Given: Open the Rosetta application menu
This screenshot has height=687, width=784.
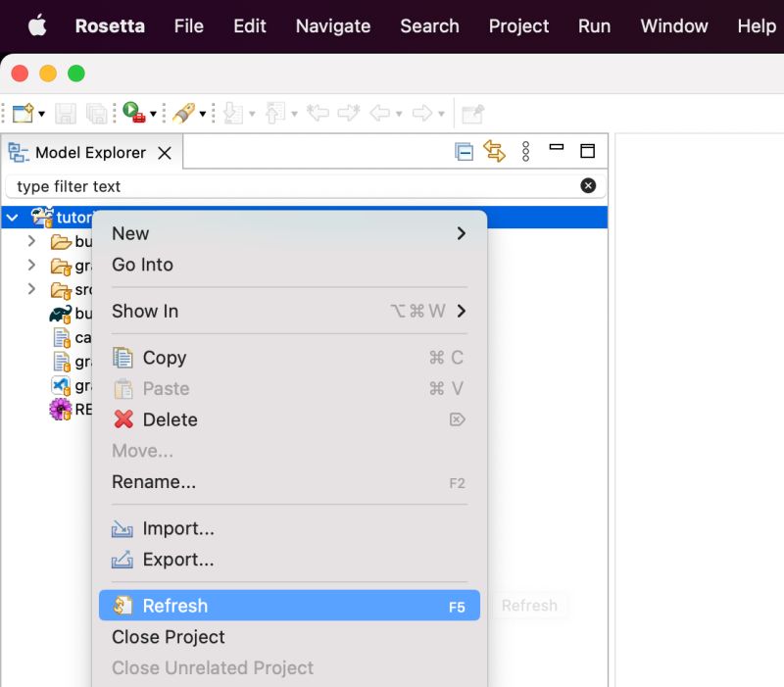Looking at the screenshot, I should pos(110,26).
